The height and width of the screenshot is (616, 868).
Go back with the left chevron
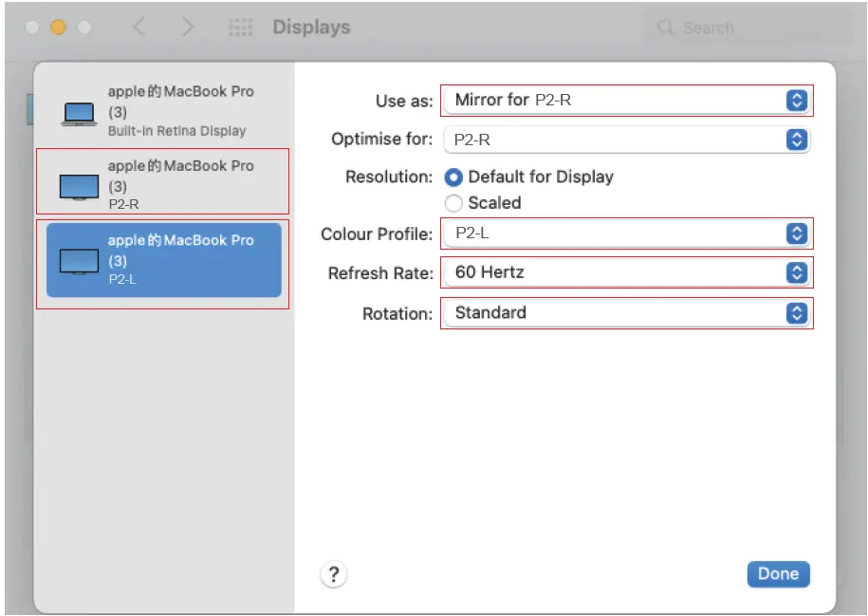[139, 28]
